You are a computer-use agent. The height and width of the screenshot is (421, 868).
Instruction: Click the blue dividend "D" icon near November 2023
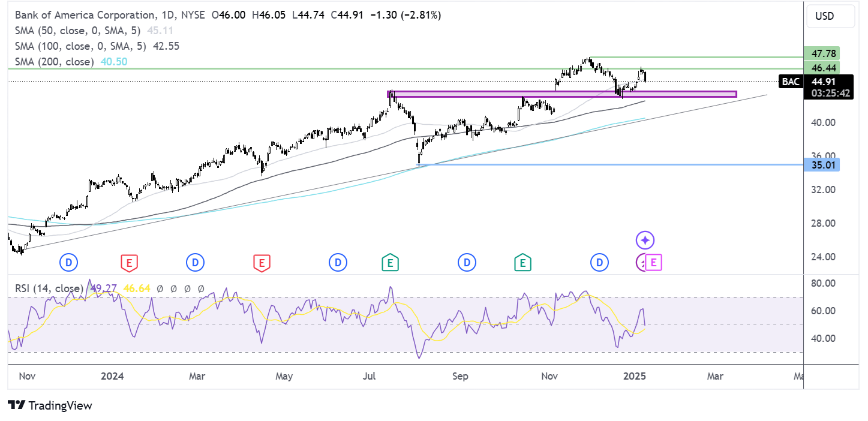click(x=68, y=262)
